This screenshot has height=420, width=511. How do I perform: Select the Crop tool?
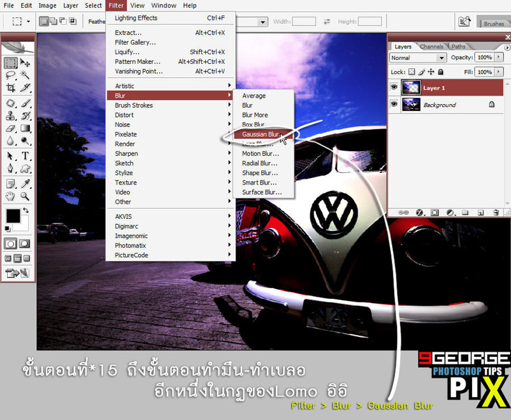coord(10,88)
